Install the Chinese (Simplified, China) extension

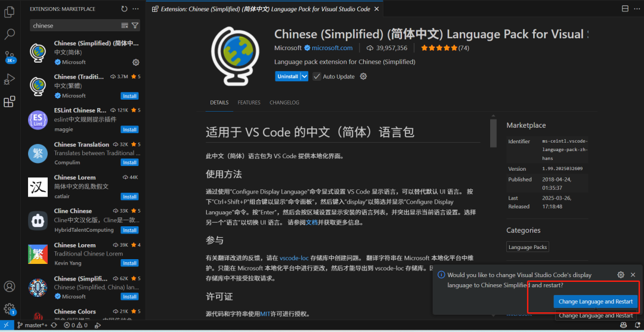tap(129, 297)
